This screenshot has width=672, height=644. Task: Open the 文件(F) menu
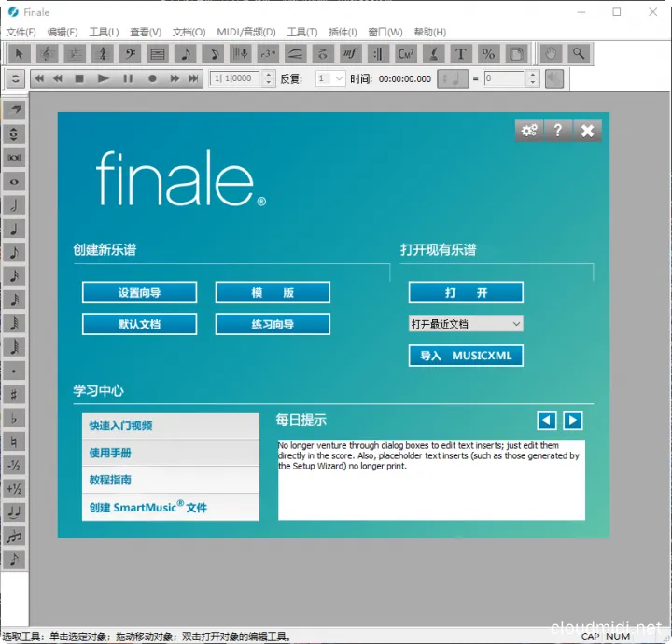click(x=21, y=32)
